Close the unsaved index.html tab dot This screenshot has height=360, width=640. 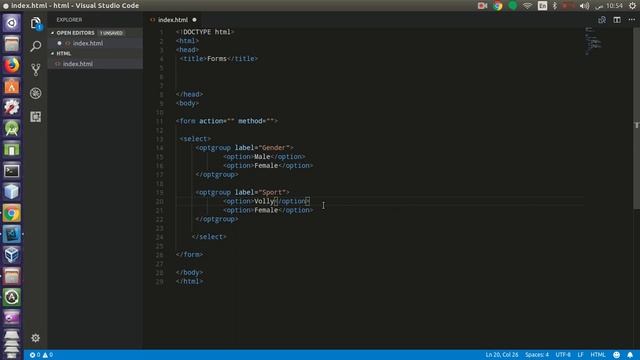click(x=194, y=20)
